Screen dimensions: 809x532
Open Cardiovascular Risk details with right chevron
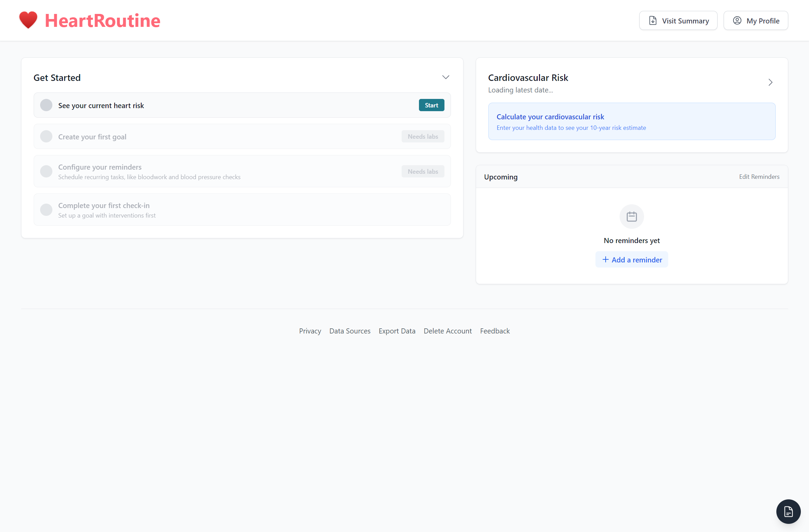(770, 83)
